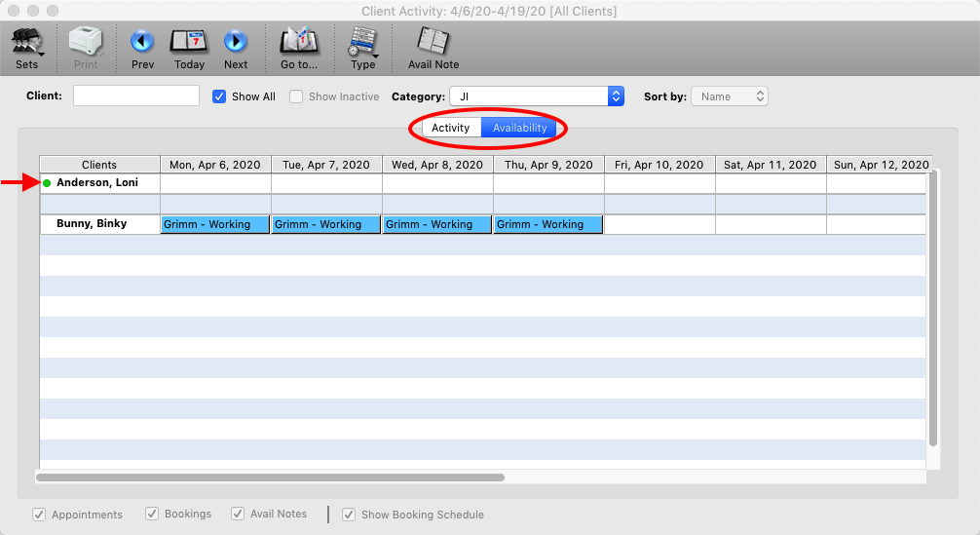Click Grimm - Working on Wed, Apr 8
Viewport: 980px width, 535px height.
(x=437, y=224)
